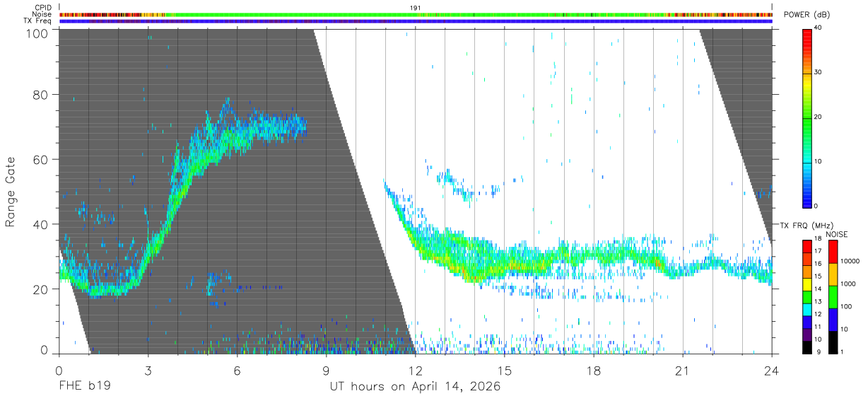The image size is (868, 401).
Task: Click the x-axis hour tick '15'
Action: click(x=505, y=371)
